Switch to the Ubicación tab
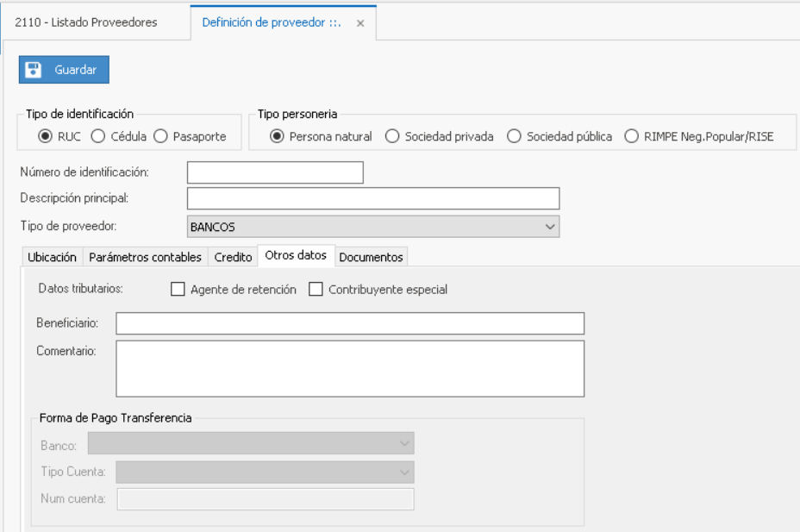This screenshot has height=532, width=800. 52,257
